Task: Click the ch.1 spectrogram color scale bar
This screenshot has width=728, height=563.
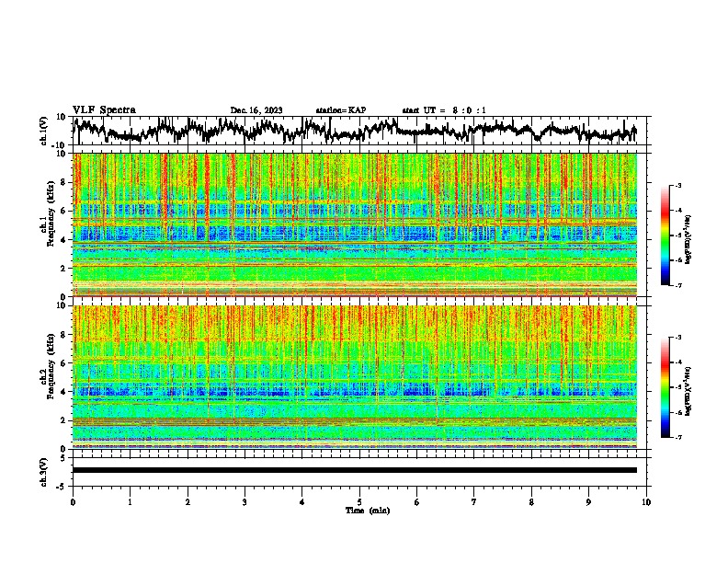Action: 665,236
